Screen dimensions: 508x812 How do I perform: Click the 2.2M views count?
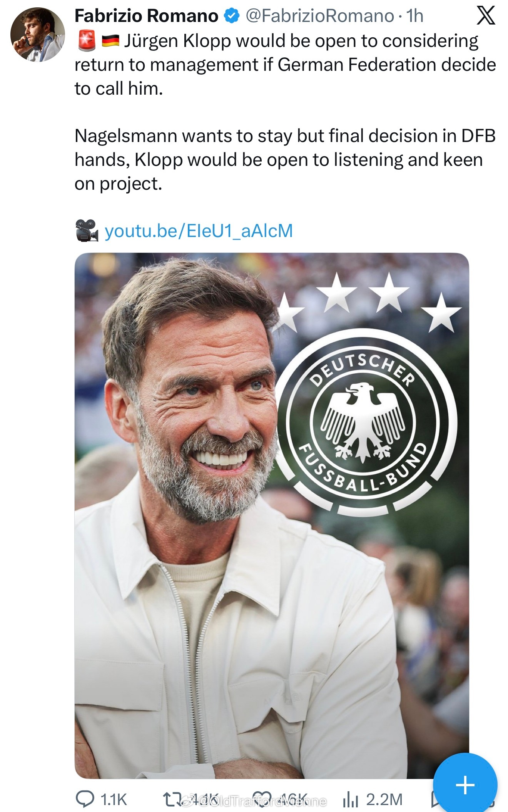tap(384, 800)
